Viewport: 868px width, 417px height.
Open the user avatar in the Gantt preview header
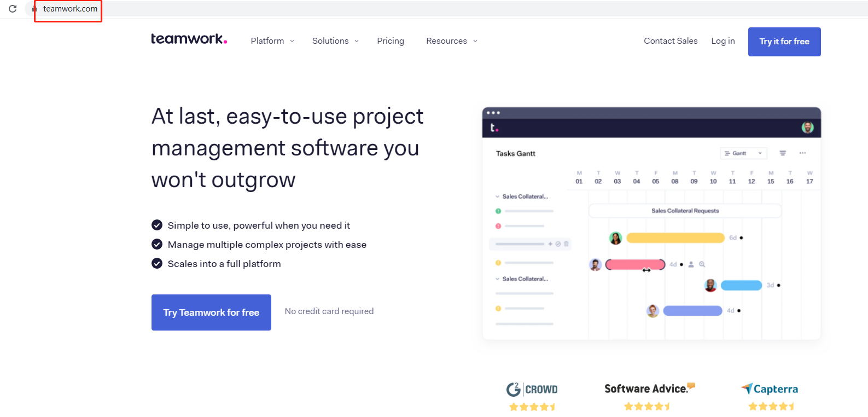pyautogui.click(x=807, y=128)
